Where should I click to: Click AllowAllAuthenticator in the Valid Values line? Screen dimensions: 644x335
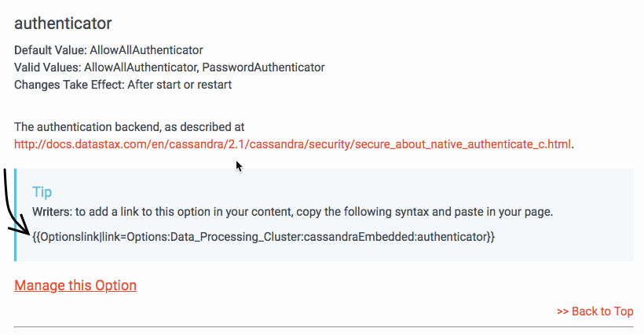pyautogui.click(x=144, y=67)
